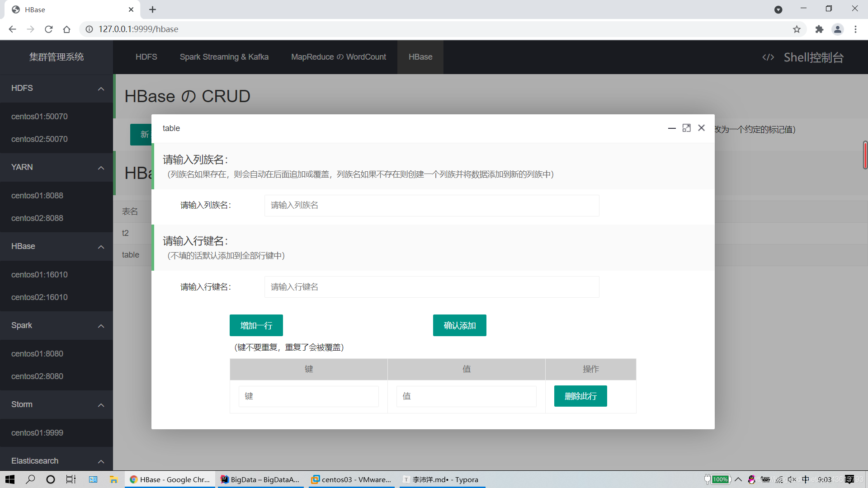This screenshot has width=868, height=488.
Task: Switch to Typora 李沛洋.md window
Action: 443,479
